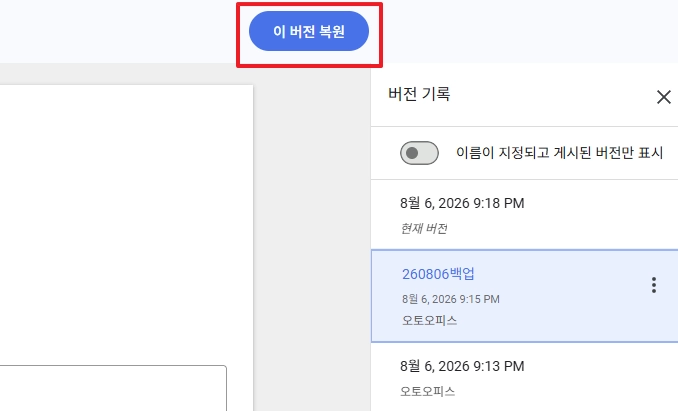The image size is (678, 411).
Task: Click 오토오피스 under the 260806백업 entry
Action: coord(429,320)
